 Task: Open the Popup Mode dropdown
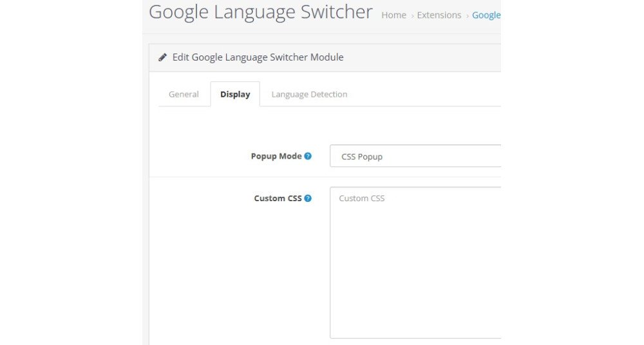click(x=415, y=156)
